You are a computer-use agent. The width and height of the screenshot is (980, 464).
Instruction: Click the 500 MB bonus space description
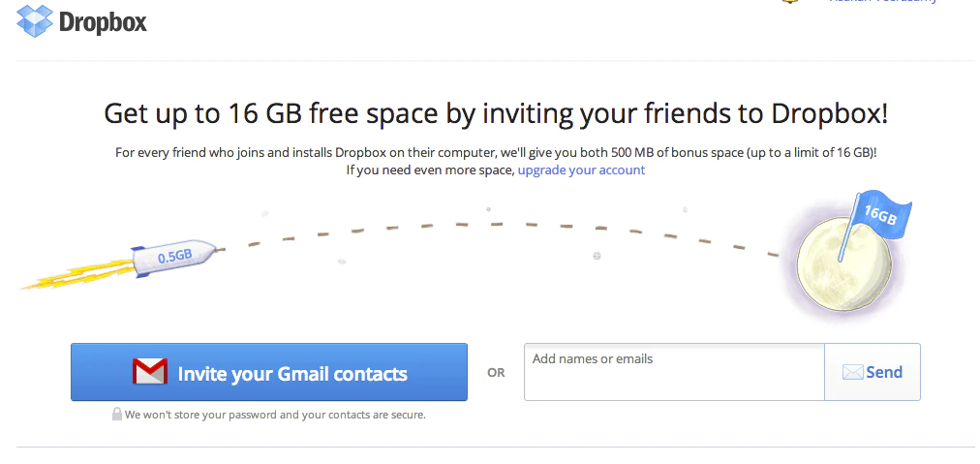pyautogui.click(x=495, y=153)
